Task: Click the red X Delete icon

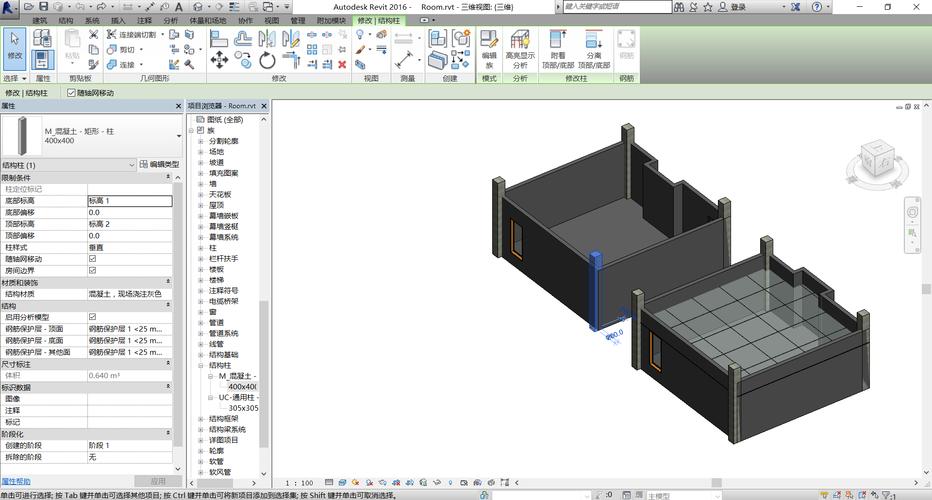Action: pos(342,64)
